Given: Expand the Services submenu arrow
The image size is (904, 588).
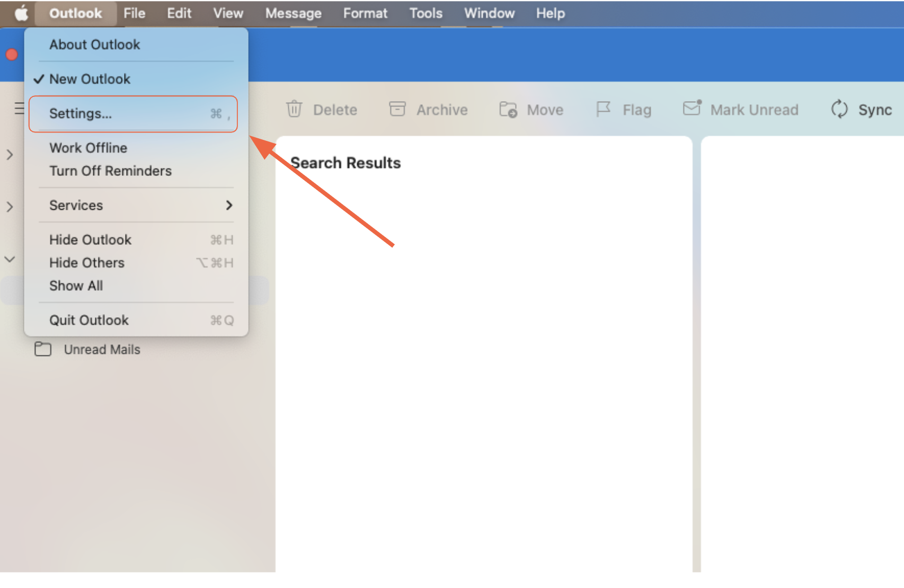Looking at the screenshot, I should (x=229, y=205).
